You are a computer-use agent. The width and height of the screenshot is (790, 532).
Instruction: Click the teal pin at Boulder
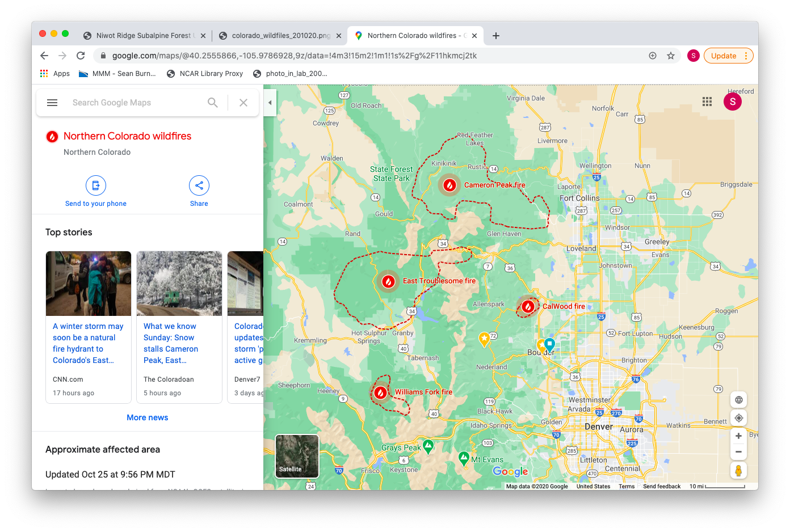(x=549, y=344)
